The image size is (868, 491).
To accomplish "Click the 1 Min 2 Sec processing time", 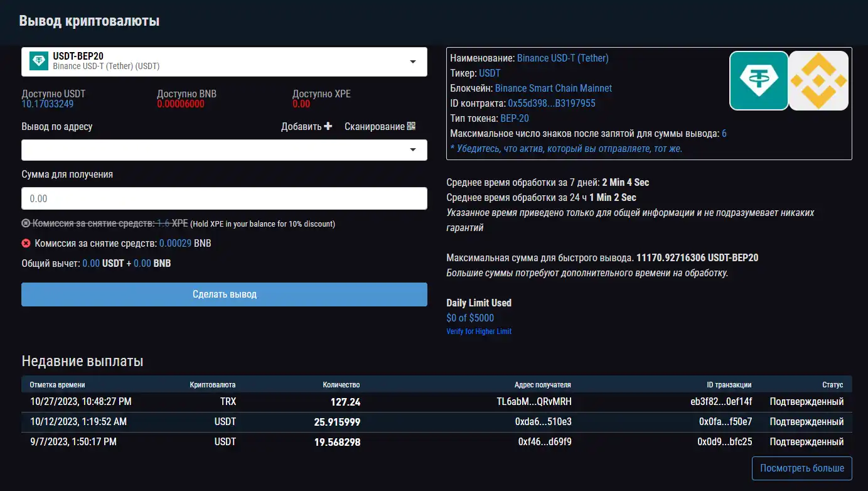I will pyautogui.click(x=613, y=198).
